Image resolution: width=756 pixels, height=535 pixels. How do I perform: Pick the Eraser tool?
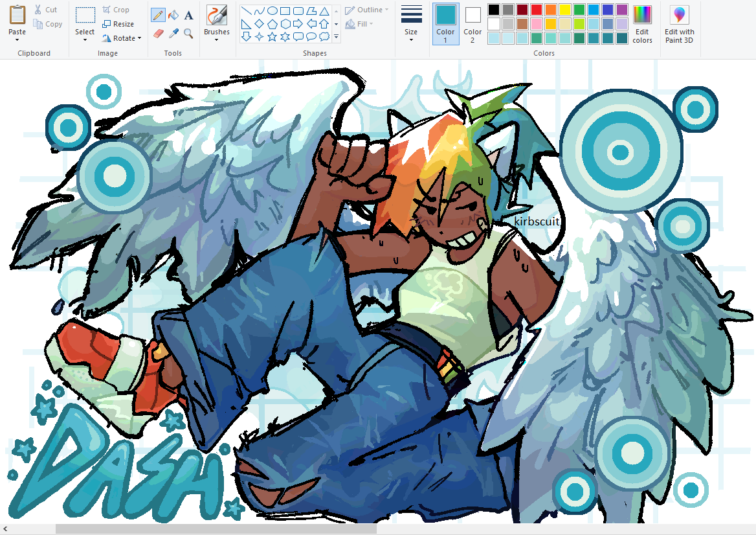point(158,33)
